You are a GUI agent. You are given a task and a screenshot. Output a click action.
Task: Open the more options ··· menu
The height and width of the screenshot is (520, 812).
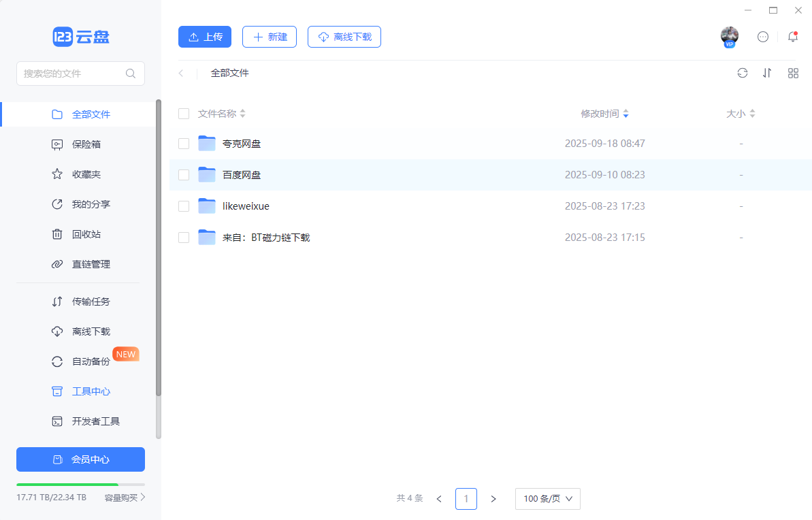762,37
